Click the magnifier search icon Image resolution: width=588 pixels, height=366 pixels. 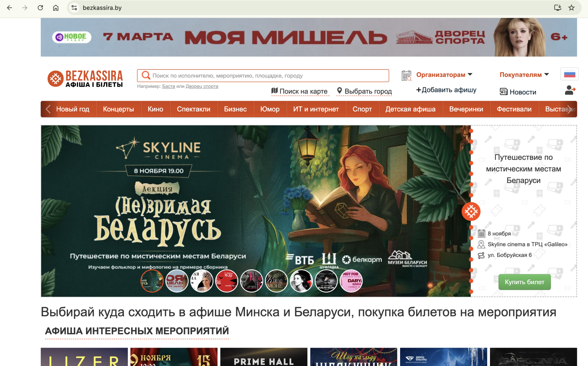pos(146,75)
